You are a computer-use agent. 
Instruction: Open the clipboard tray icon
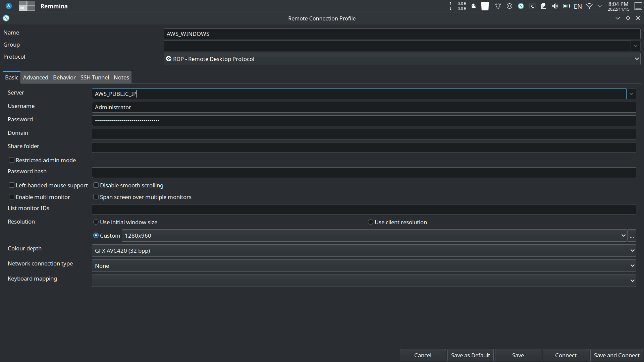[544, 6]
